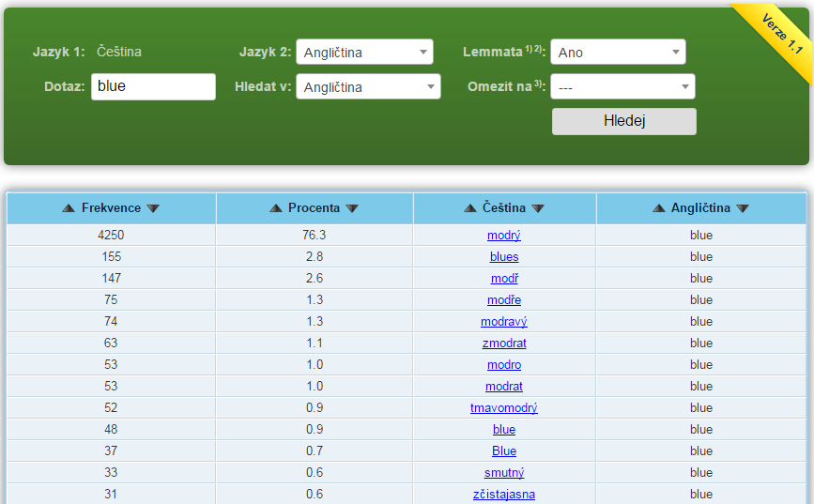Open the tmavomodrý link
This screenshot has height=504, width=814.
tap(504, 408)
